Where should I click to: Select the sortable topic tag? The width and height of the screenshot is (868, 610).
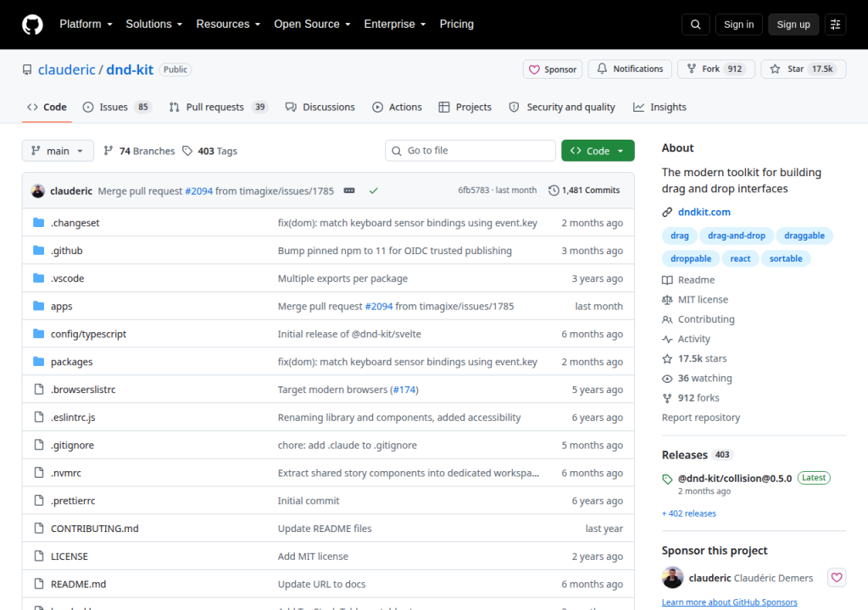coord(786,258)
